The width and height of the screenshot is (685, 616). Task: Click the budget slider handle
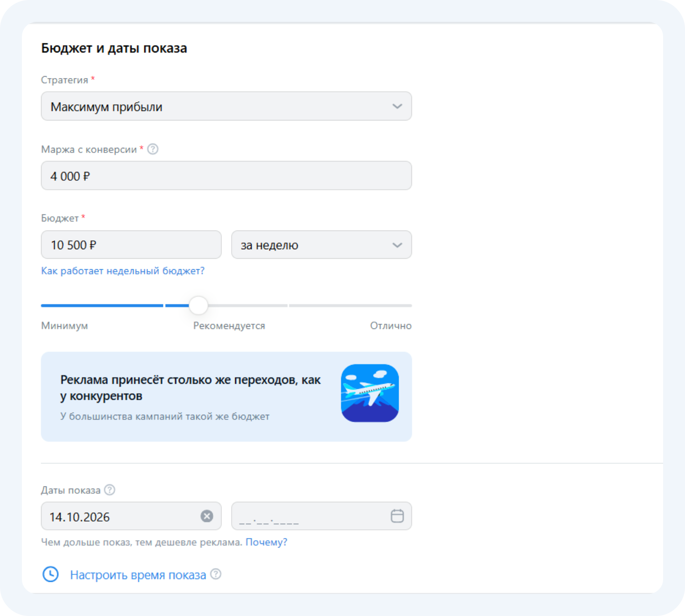198,305
